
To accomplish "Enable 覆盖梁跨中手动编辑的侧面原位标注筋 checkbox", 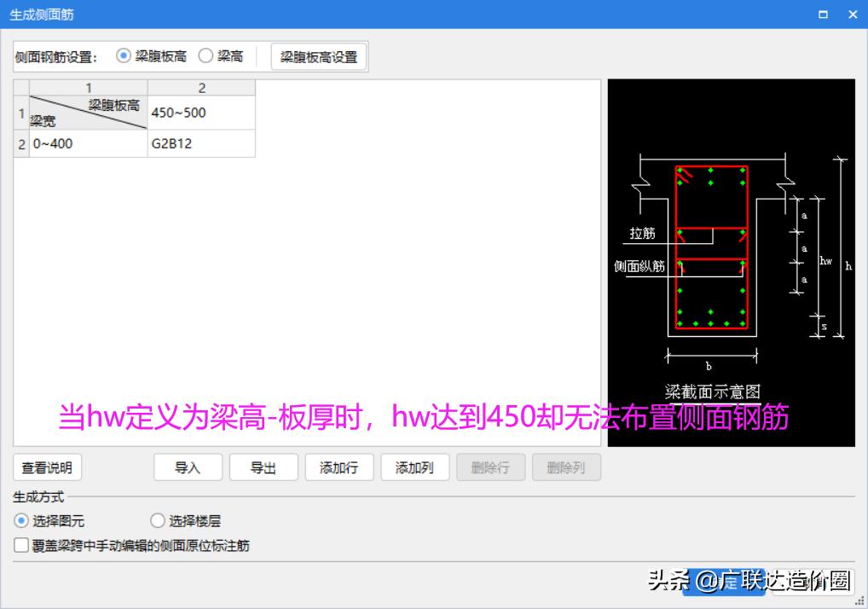I will tap(21, 545).
